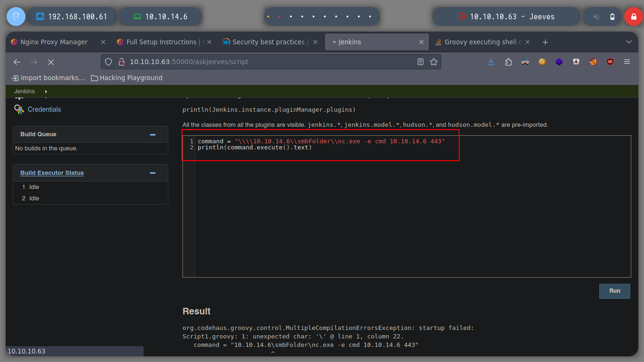The height and width of the screenshot is (362, 644).
Task: Click the battery status icon
Action: pyautogui.click(x=612, y=16)
